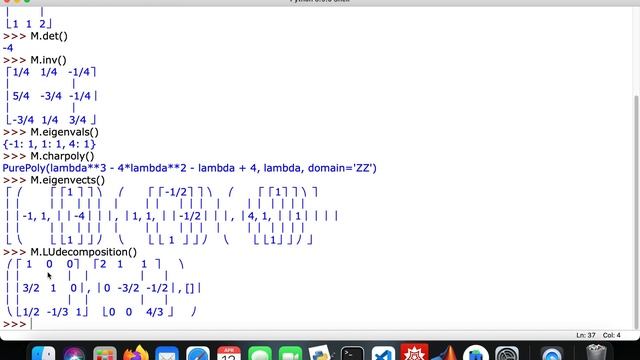Open Launchpad in the dock
Screen dimensions: 640x360
point(105,353)
